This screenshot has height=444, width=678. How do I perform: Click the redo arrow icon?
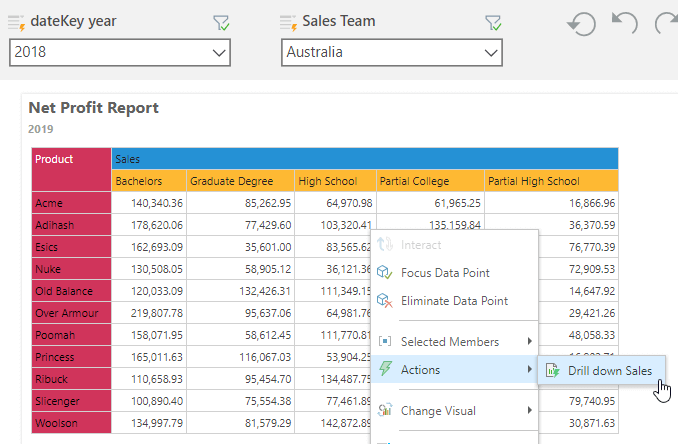click(x=666, y=23)
